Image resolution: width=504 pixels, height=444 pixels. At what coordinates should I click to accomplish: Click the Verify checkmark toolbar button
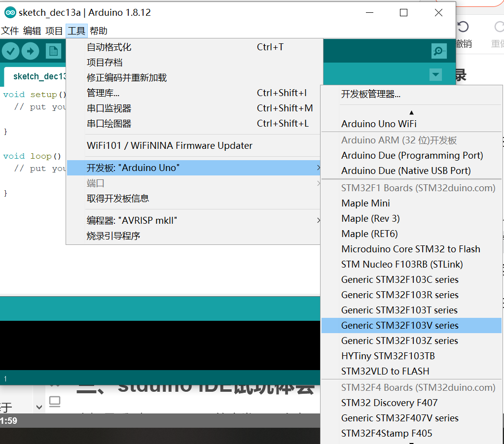coord(11,51)
